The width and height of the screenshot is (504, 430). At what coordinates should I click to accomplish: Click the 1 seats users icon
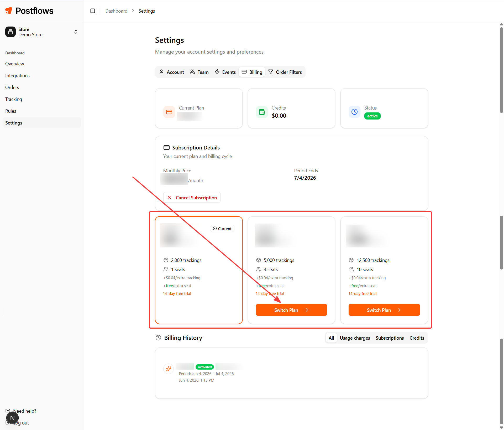(166, 269)
